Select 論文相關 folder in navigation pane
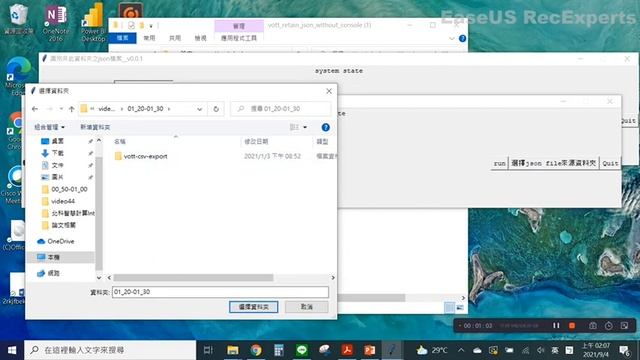This screenshot has width=640, height=360. [63, 225]
